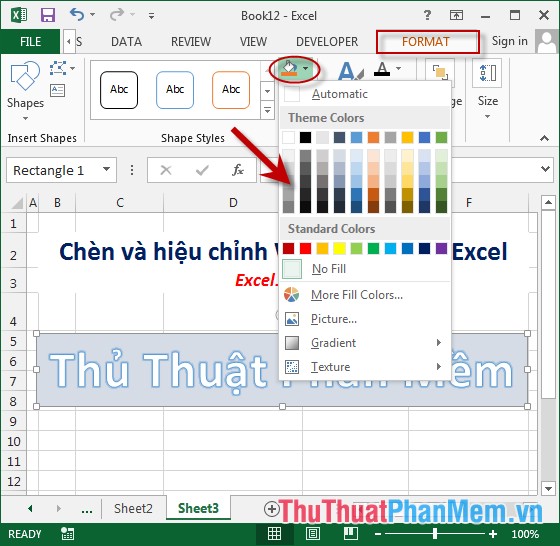Switch to the REVIEW tab

coord(191,42)
